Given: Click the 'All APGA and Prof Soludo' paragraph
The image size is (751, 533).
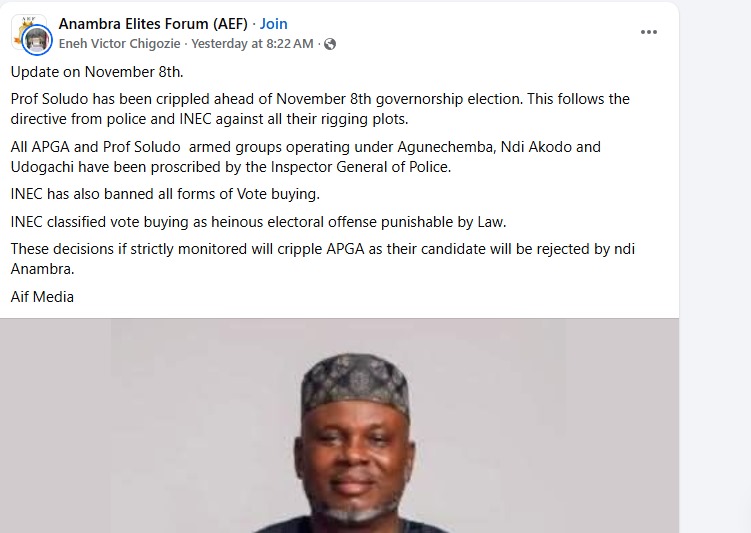Looking at the screenshot, I should (x=305, y=147).
